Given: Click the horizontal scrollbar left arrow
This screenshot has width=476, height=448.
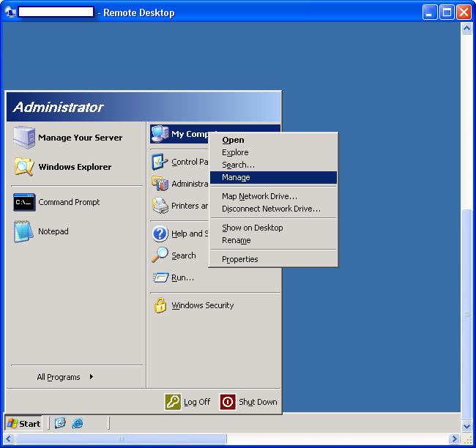Looking at the screenshot, I should point(8,439).
